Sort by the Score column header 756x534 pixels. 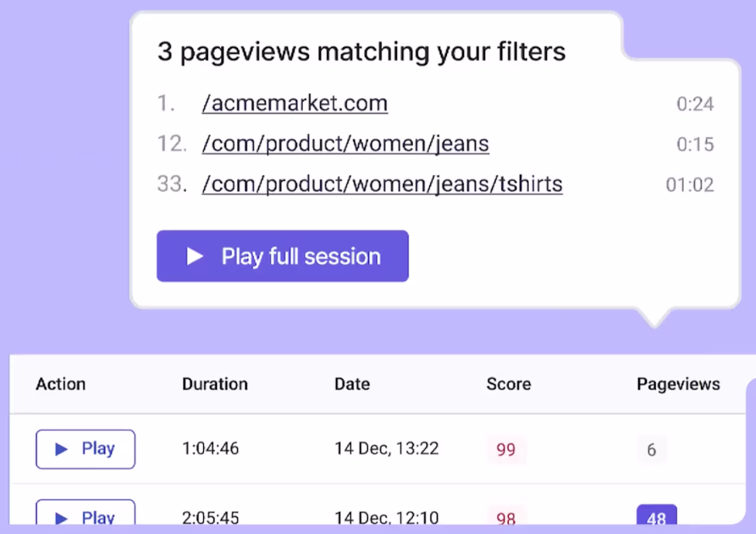coord(509,384)
